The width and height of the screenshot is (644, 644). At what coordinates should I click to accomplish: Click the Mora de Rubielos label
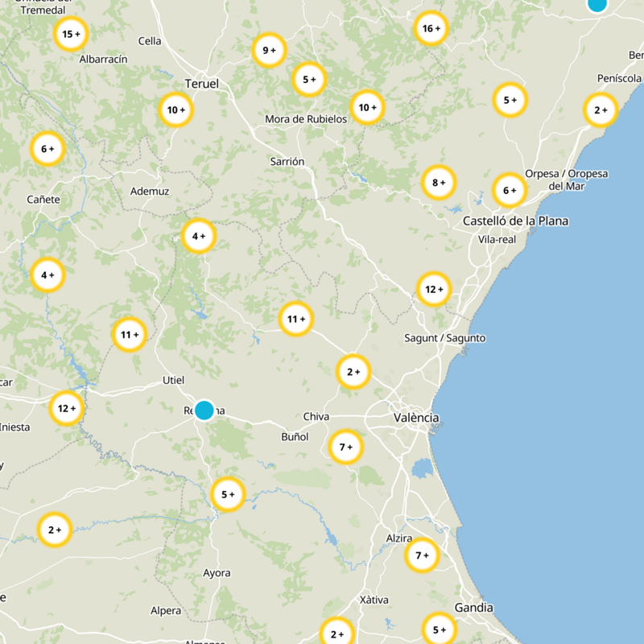coord(306,119)
